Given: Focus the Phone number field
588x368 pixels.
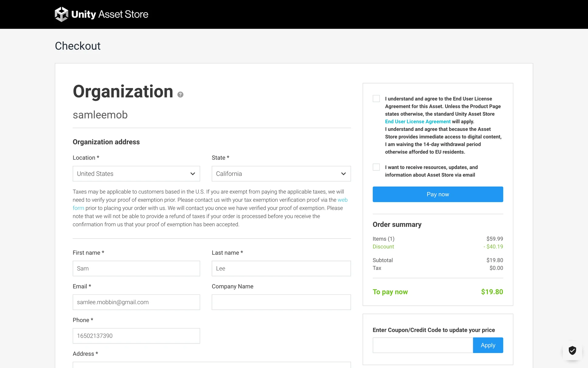Looking at the screenshot, I should coord(136,336).
